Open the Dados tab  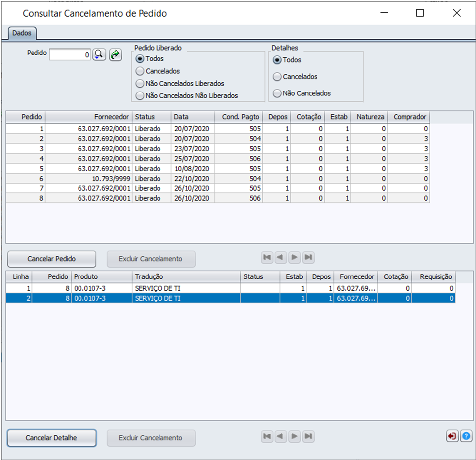(x=22, y=33)
